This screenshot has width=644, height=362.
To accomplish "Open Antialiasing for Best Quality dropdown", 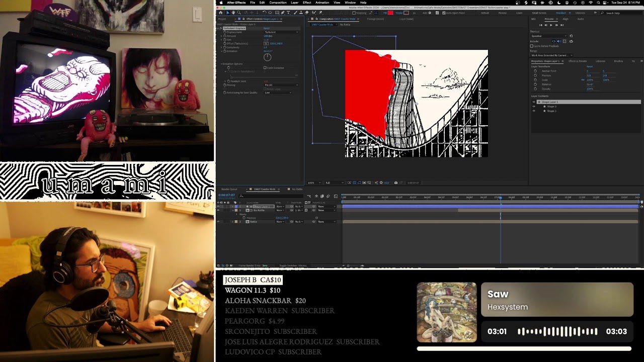I will tap(278, 93).
